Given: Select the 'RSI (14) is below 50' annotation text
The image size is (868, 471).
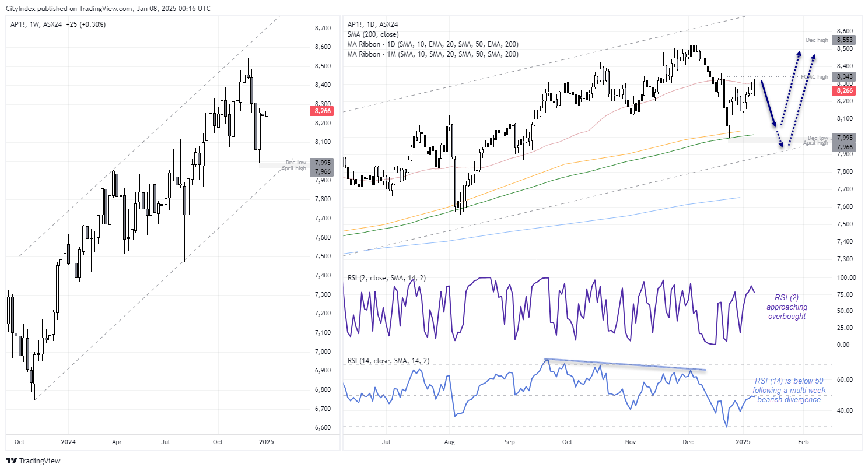Looking at the screenshot, I should point(789,389).
